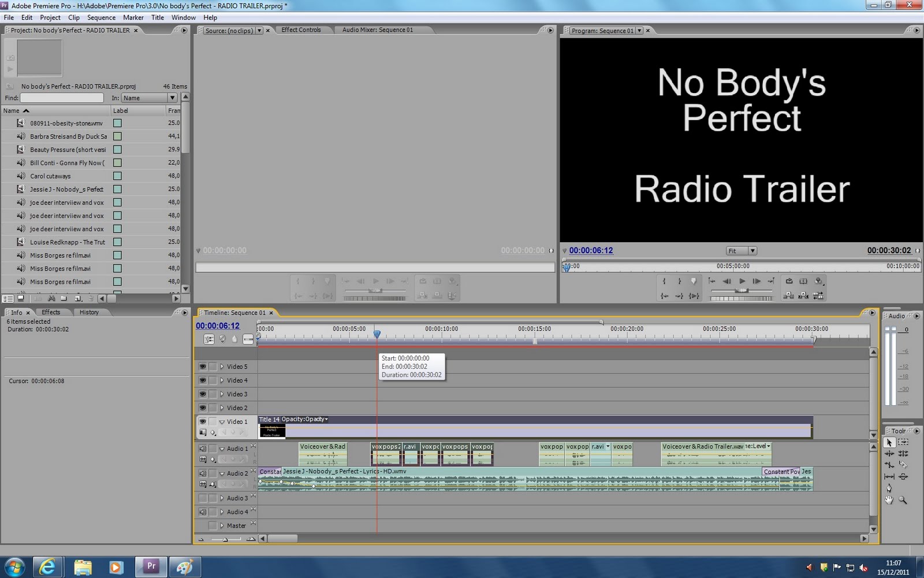Screen dimensions: 924x578
Task: Set Out point in Program monitor
Action: 679,281
